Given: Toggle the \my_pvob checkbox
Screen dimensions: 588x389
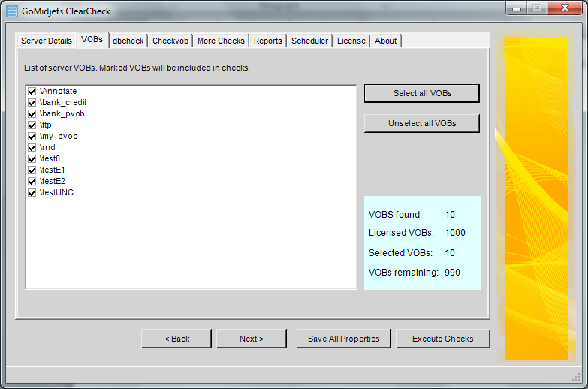Looking at the screenshot, I should (x=32, y=137).
